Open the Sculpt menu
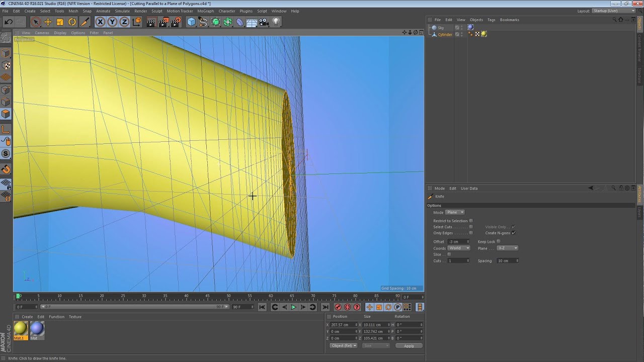 tap(157, 11)
